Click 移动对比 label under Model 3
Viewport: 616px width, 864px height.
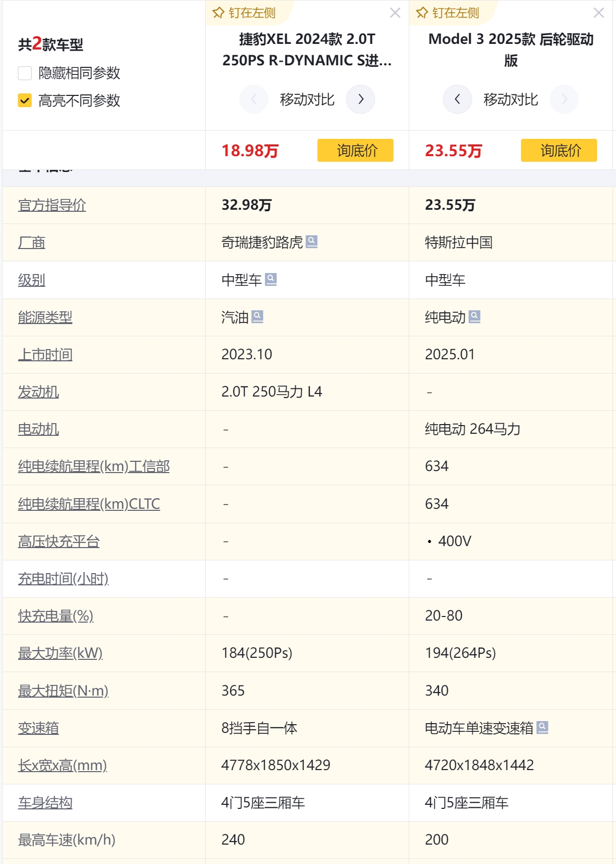point(511,100)
